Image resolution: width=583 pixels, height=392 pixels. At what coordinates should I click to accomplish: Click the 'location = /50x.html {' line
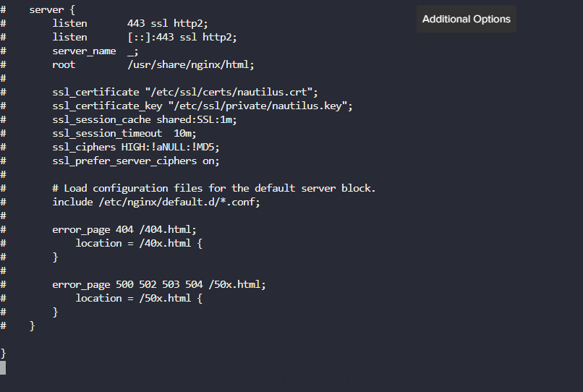point(138,298)
